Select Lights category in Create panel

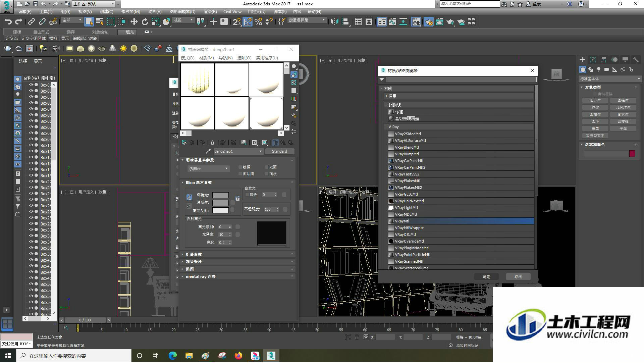[599, 69]
